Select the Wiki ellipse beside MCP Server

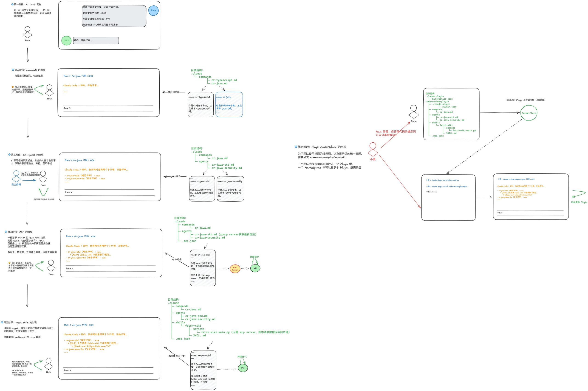(255, 268)
